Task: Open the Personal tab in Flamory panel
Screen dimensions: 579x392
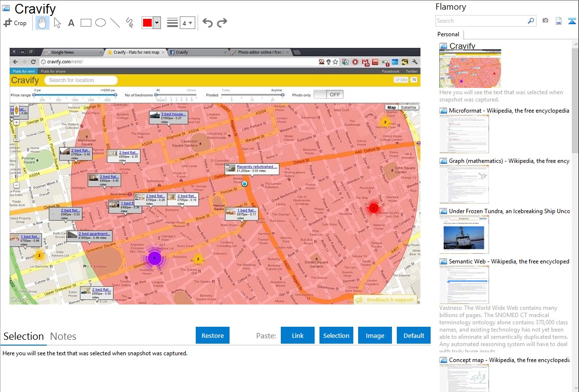Action: pos(448,34)
